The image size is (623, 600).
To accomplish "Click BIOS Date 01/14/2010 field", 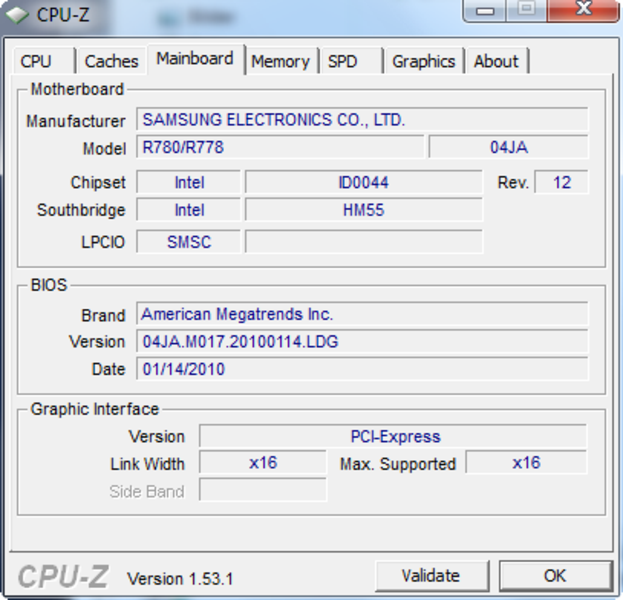I will click(x=362, y=368).
